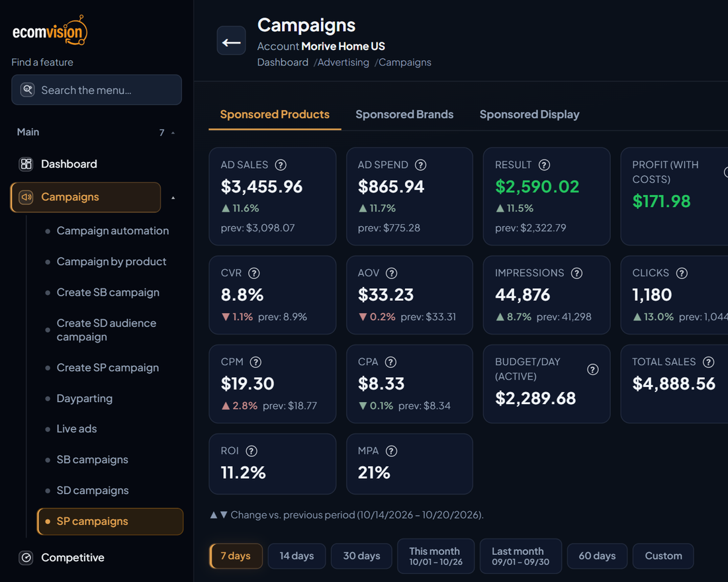Open the IMPRESSIONS help icon

click(576, 273)
